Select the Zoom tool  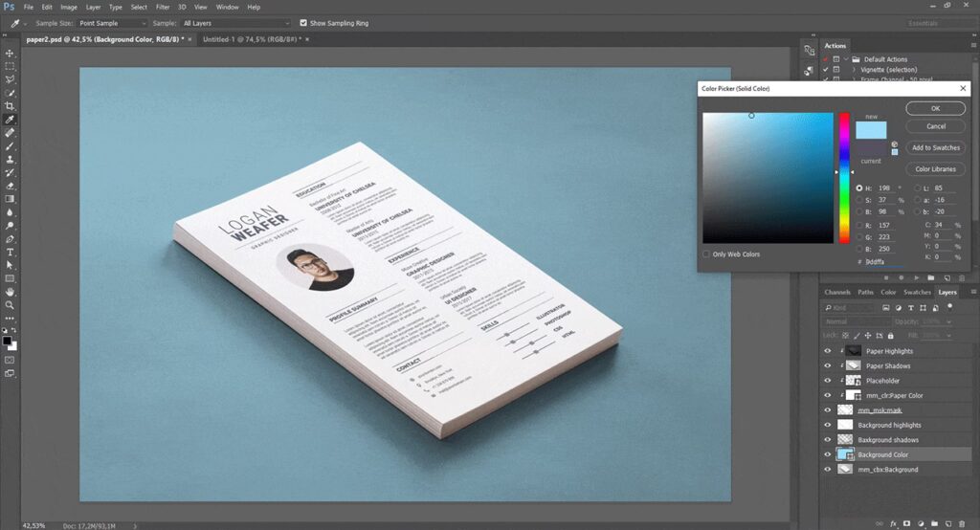(x=10, y=305)
